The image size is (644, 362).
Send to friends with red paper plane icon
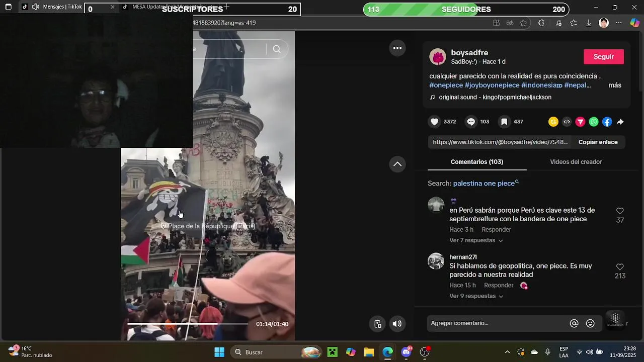580,122
